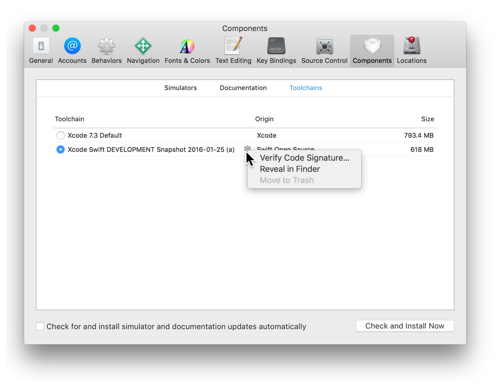Open the Accounts preferences pane
500x387 pixels.
click(72, 51)
